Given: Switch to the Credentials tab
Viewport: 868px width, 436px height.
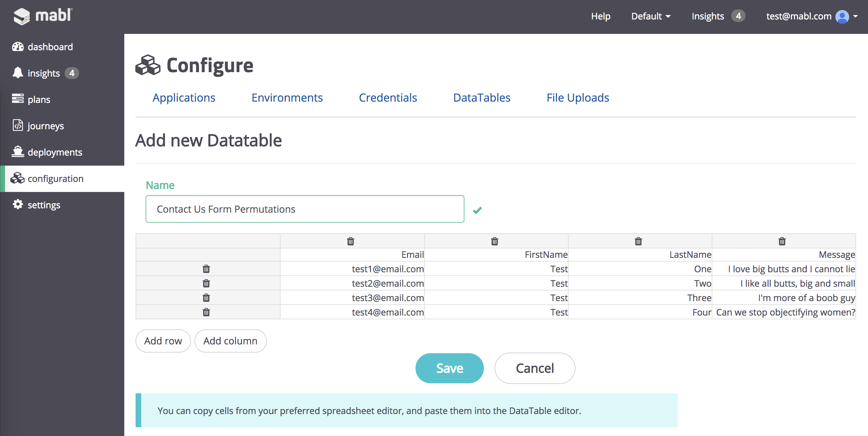Looking at the screenshot, I should tap(388, 98).
